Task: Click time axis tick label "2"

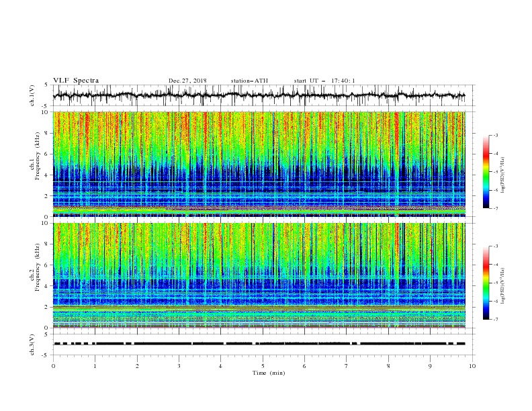Action: coord(137,366)
